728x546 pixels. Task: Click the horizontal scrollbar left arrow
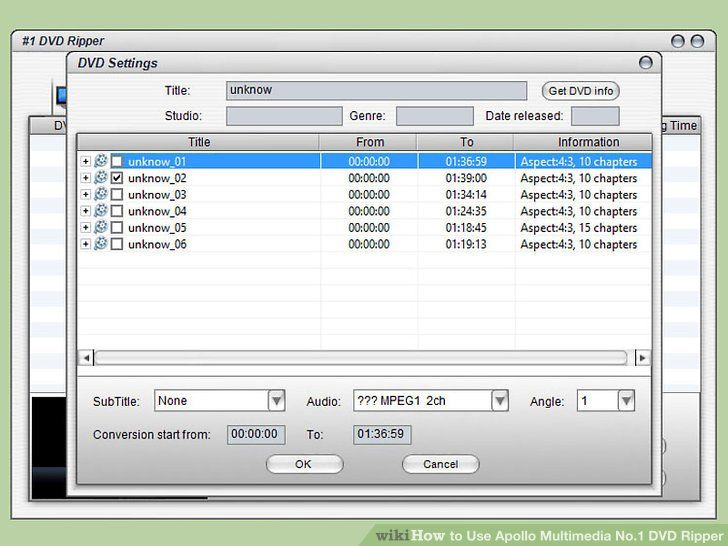(x=86, y=358)
